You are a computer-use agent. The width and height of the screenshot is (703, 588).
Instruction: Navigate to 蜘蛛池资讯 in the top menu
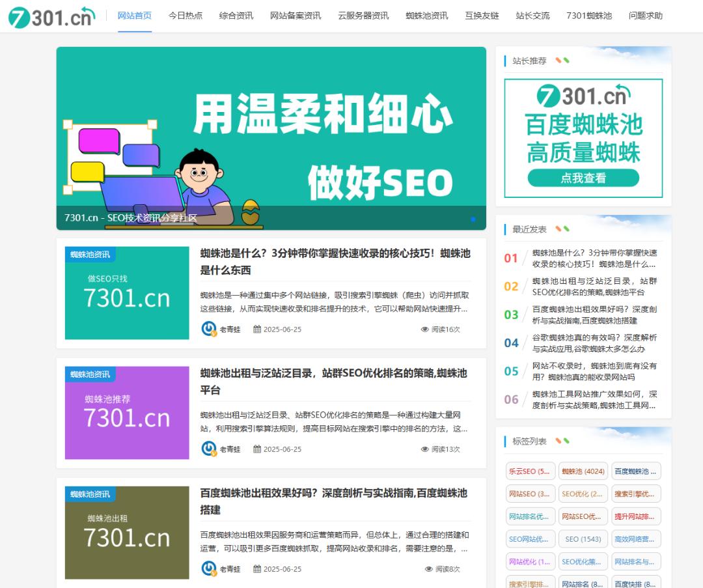tap(427, 16)
